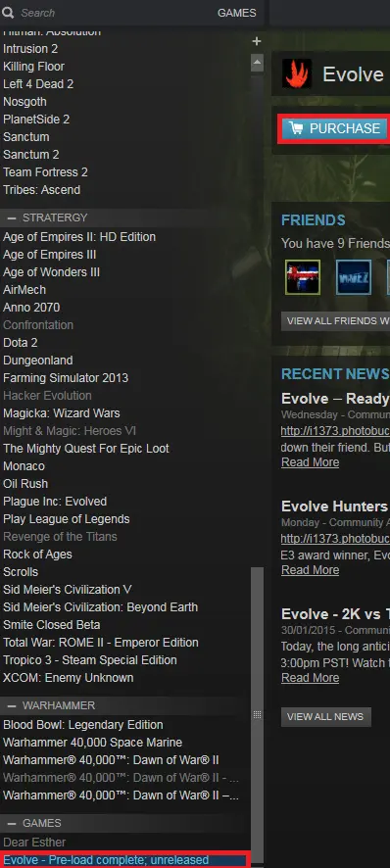Screen dimensions: 390x868
Task: Open photobucket link under Evolve Hunters
Action: (335, 538)
